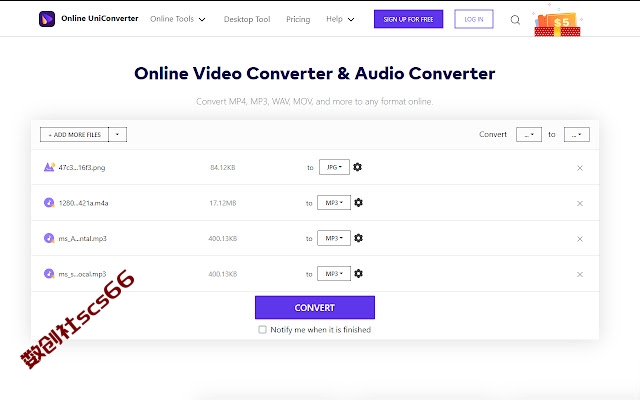Open MP3 format dropdown for 1280...421a.m4a

pos(334,202)
